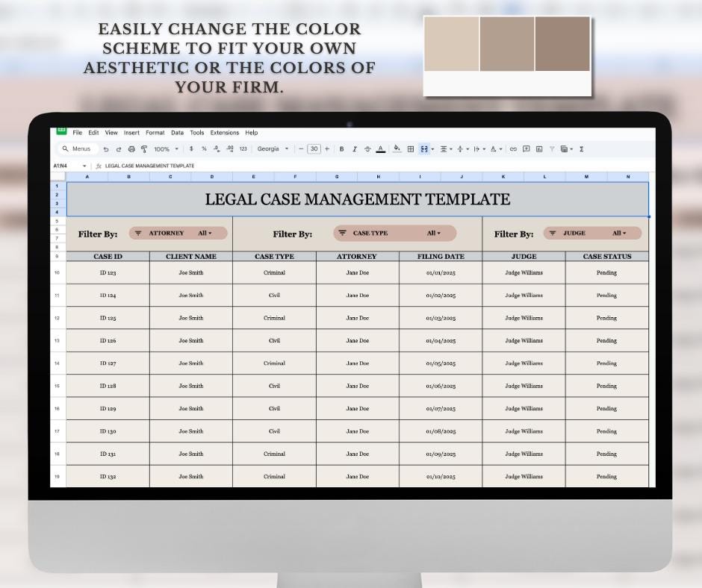
Task: Click the borders icon
Action: tap(410, 148)
